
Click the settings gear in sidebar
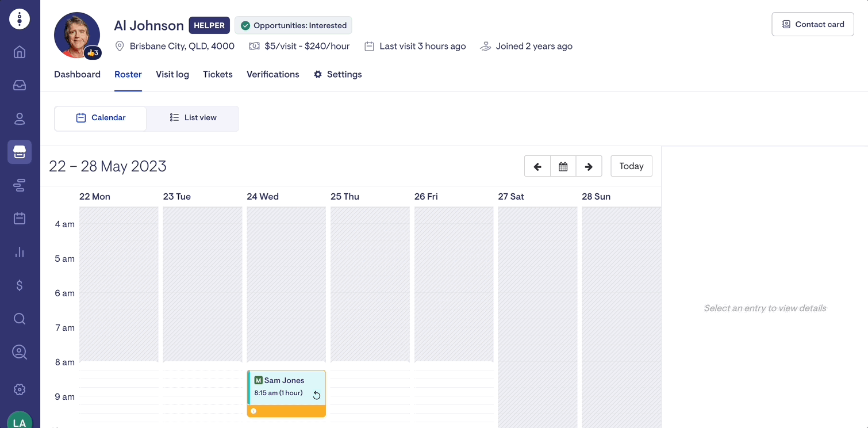20,389
